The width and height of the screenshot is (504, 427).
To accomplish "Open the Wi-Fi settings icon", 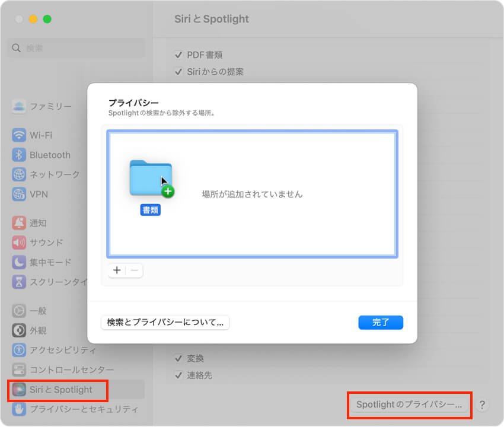I will [x=19, y=135].
